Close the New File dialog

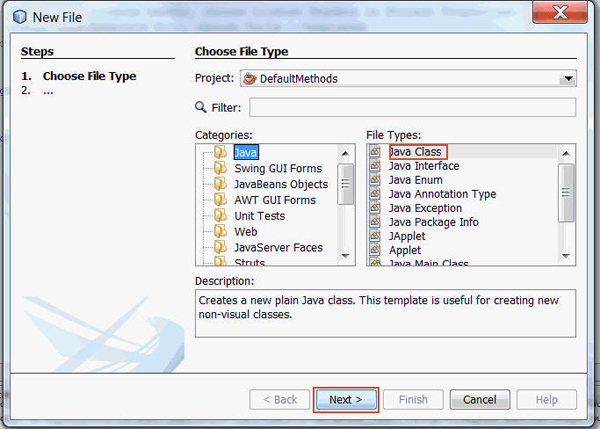tap(560, 12)
